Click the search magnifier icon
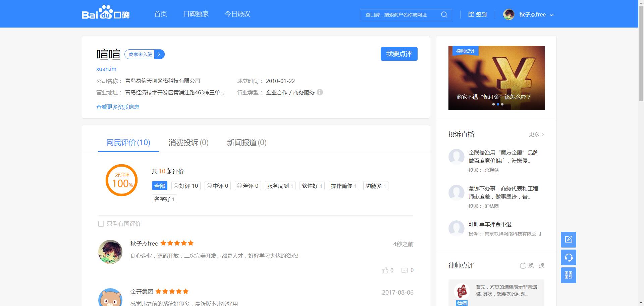Image resolution: width=644 pixels, height=306 pixels. tap(444, 15)
